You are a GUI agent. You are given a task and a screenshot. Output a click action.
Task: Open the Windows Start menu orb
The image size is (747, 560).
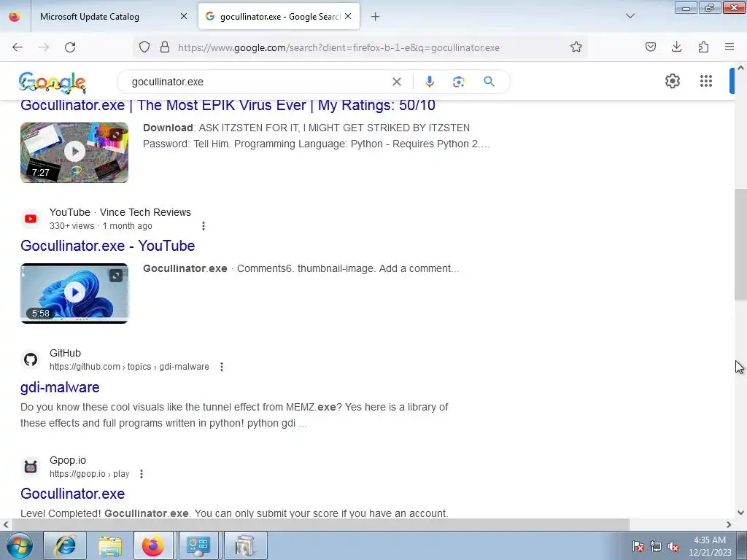tap(20, 545)
